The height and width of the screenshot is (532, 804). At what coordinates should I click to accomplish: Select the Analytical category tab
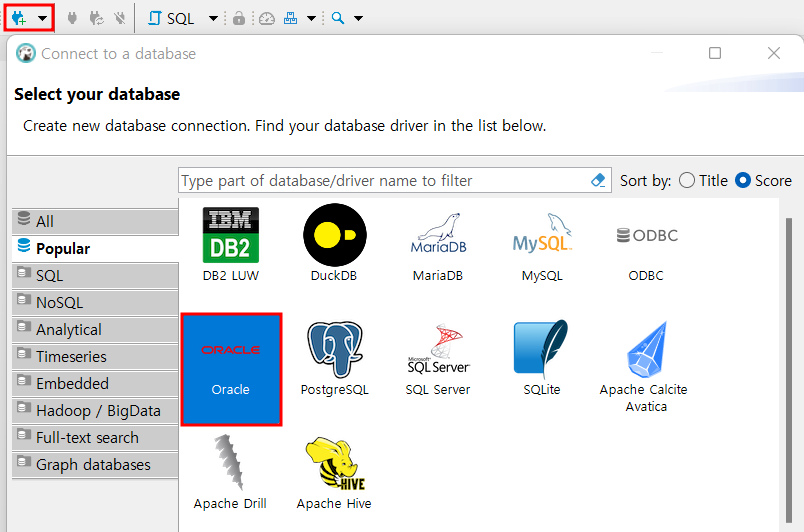pos(95,330)
